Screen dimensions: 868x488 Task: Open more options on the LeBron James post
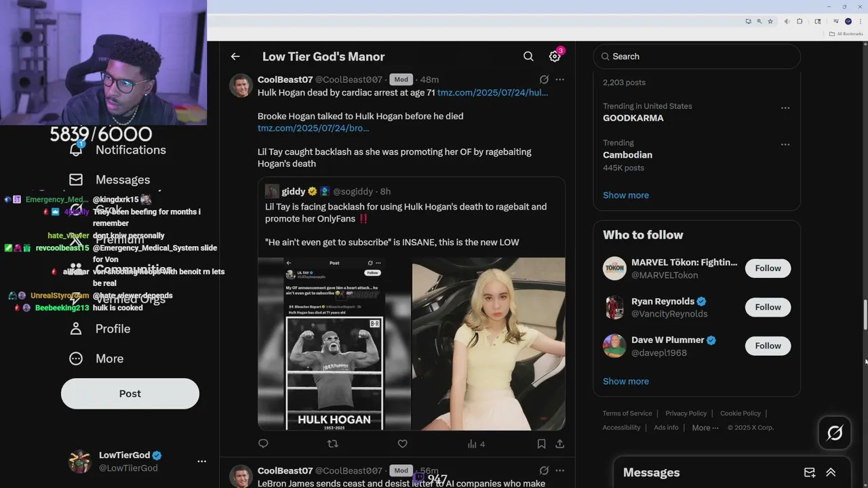point(559,470)
